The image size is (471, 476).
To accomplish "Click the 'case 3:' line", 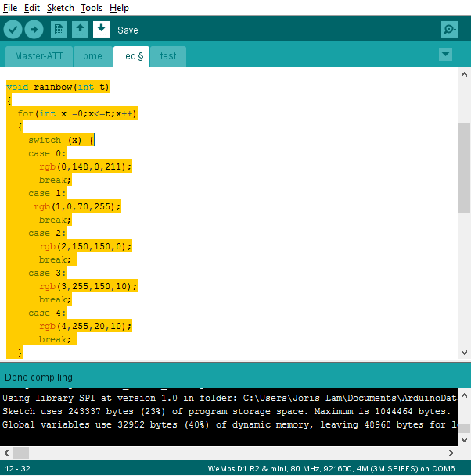I will click(x=47, y=274).
